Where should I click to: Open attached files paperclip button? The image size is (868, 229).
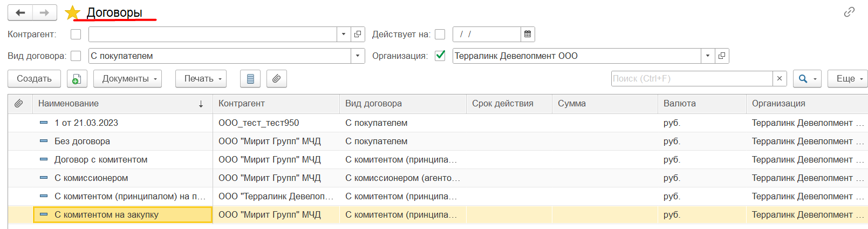click(276, 79)
